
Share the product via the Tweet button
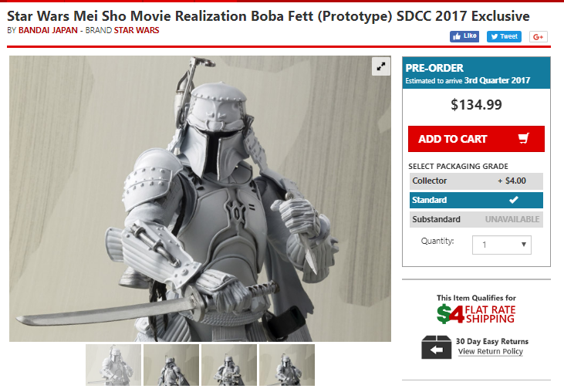click(504, 36)
